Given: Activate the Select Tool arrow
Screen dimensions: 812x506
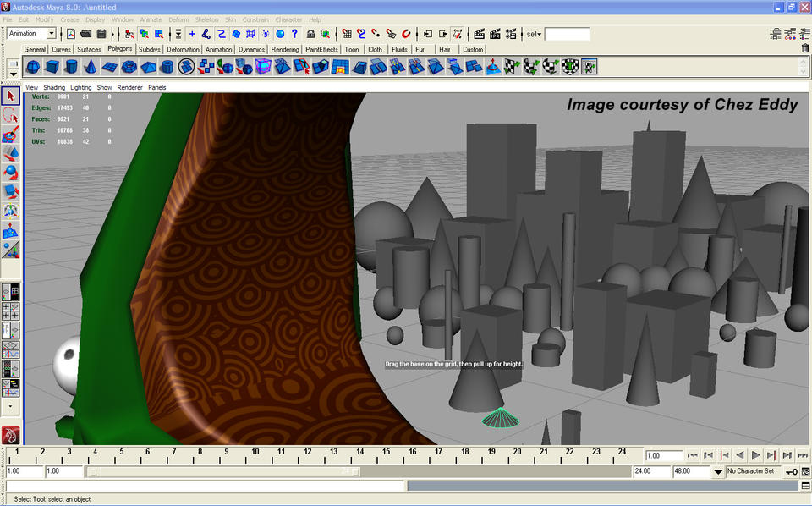Looking at the screenshot, I should click(11, 96).
